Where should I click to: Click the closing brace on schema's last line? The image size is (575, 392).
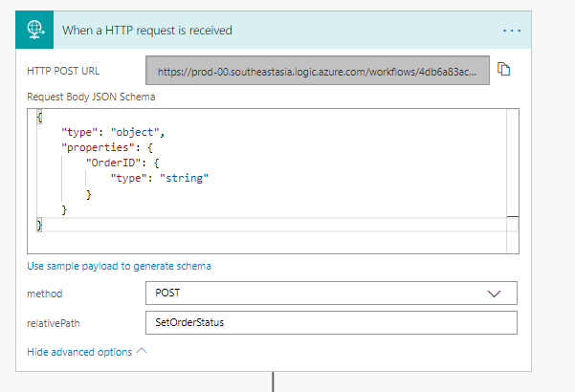39,224
